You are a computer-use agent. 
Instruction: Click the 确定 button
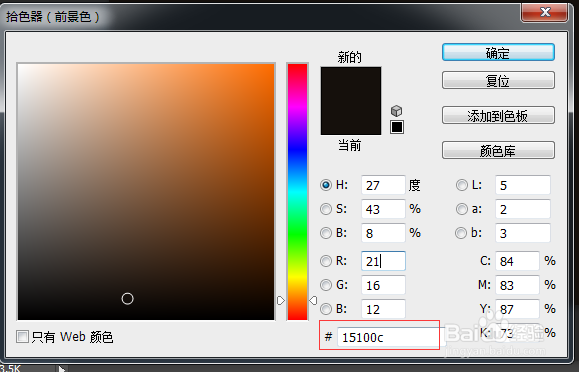pyautogui.click(x=498, y=52)
